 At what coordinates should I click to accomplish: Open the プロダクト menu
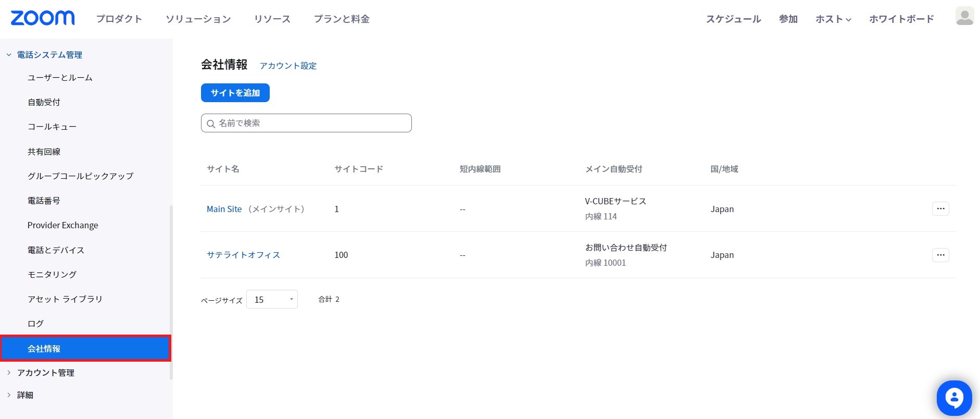pos(119,19)
